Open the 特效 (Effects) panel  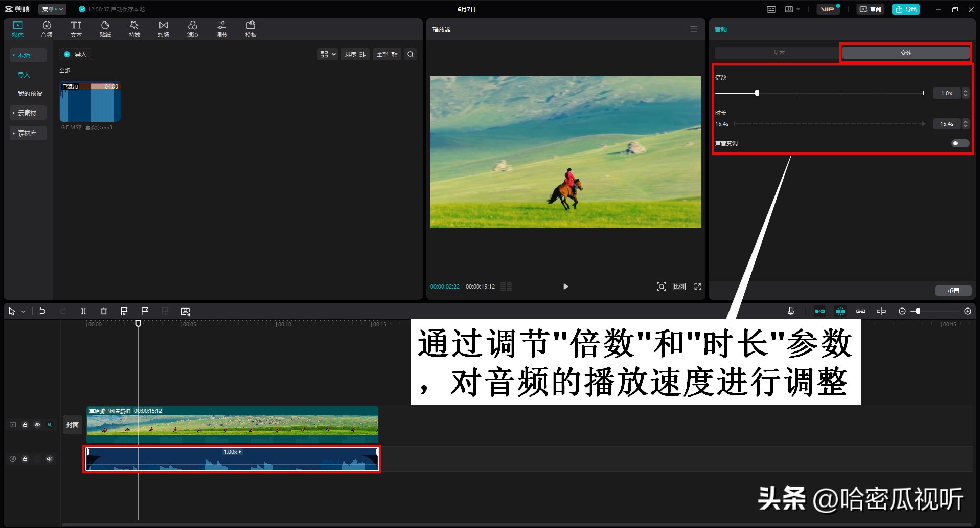coord(134,28)
